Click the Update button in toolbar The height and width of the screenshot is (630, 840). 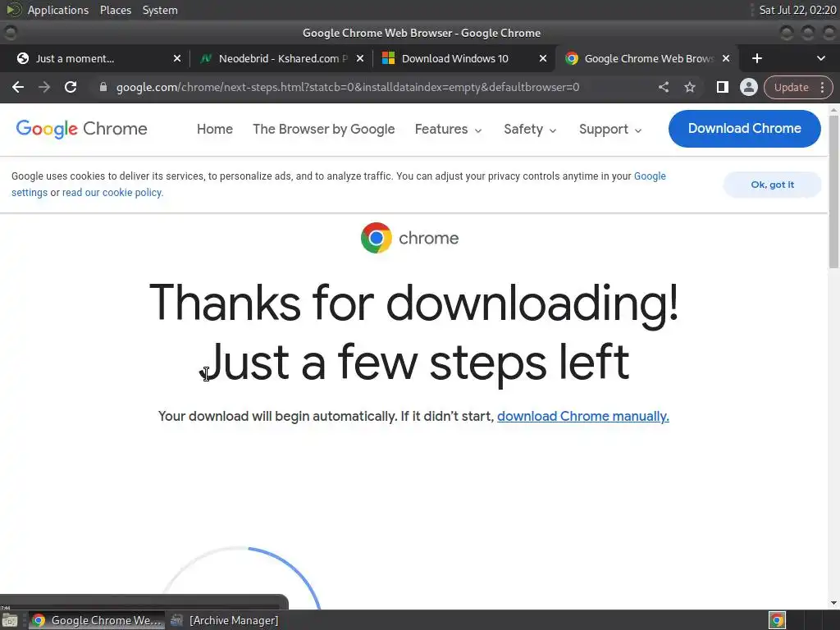tap(791, 87)
